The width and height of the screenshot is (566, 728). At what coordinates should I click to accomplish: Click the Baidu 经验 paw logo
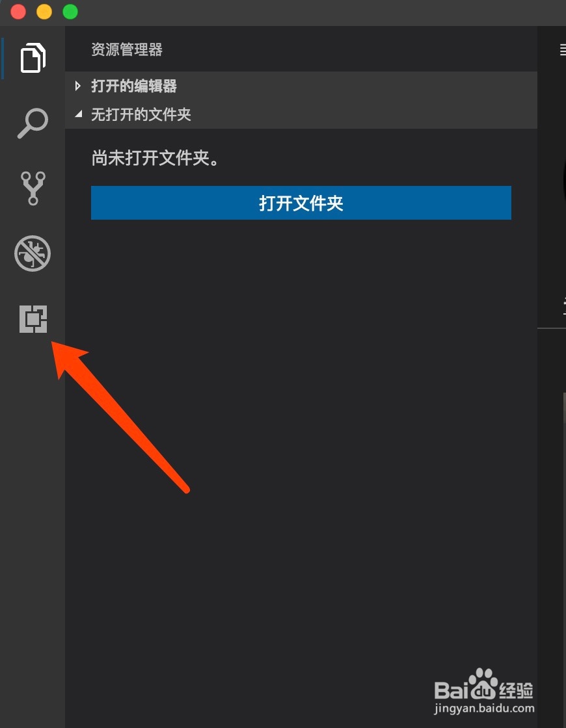pyautogui.click(x=483, y=684)
